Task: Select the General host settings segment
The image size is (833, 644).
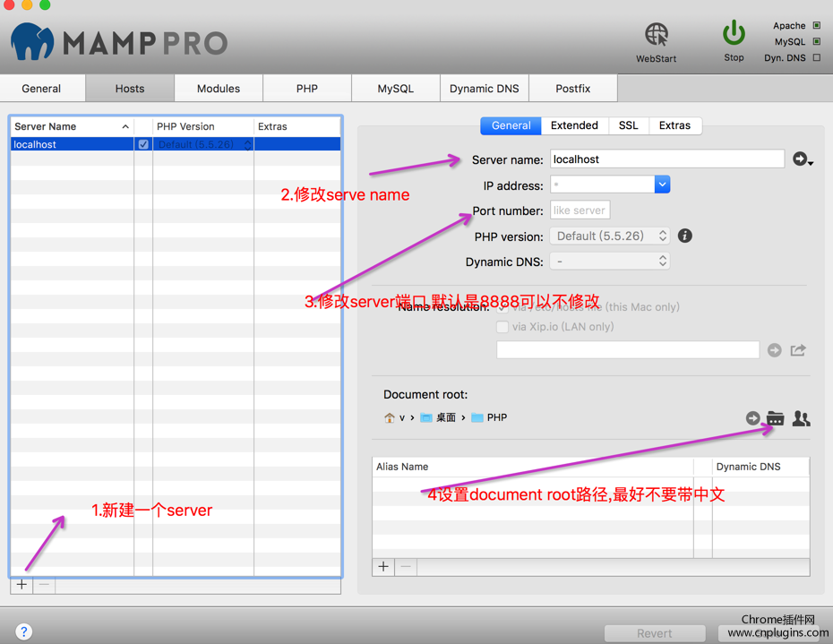Action: pos(511,125)
